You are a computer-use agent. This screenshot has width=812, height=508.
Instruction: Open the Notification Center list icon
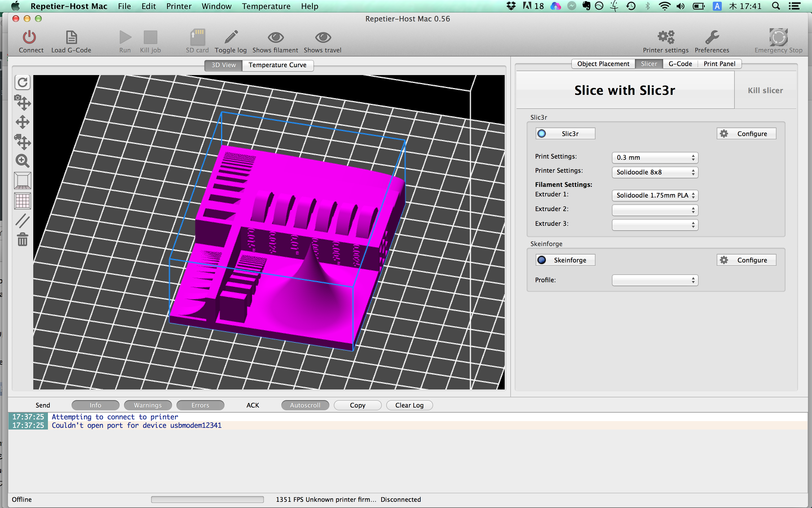(795, 6)
